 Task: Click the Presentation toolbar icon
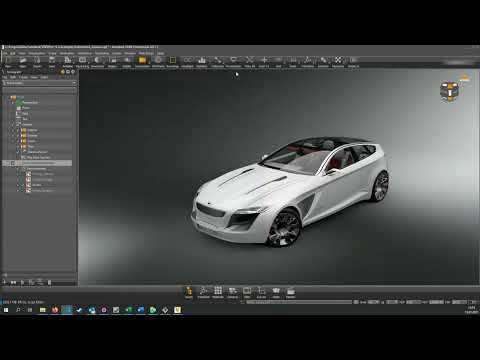(x=233, y=61)
